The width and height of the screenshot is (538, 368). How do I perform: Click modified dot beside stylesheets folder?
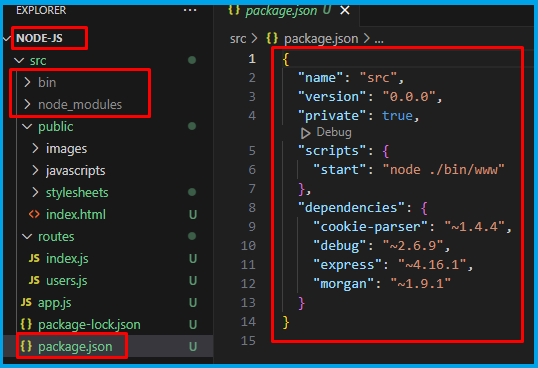point(192,192)
